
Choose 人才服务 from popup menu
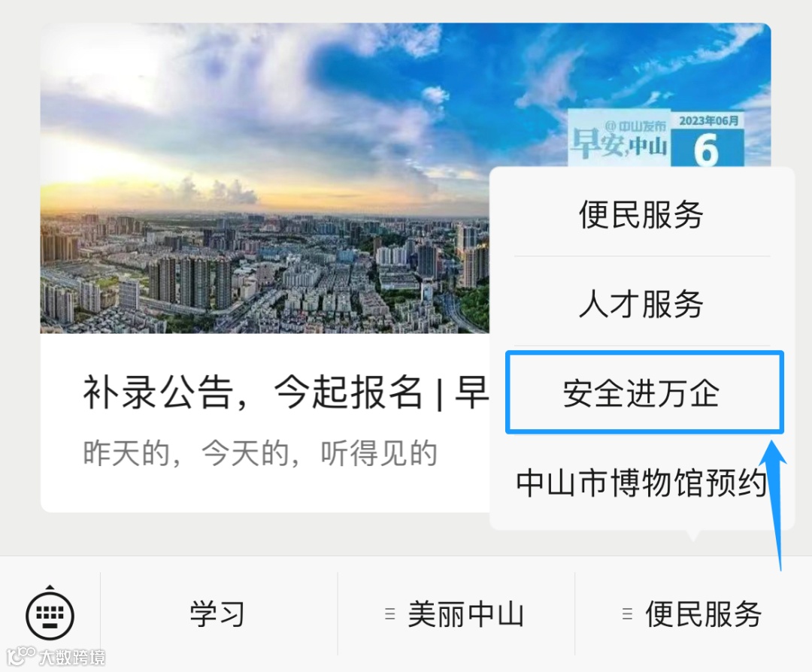(x=641, y=304)
